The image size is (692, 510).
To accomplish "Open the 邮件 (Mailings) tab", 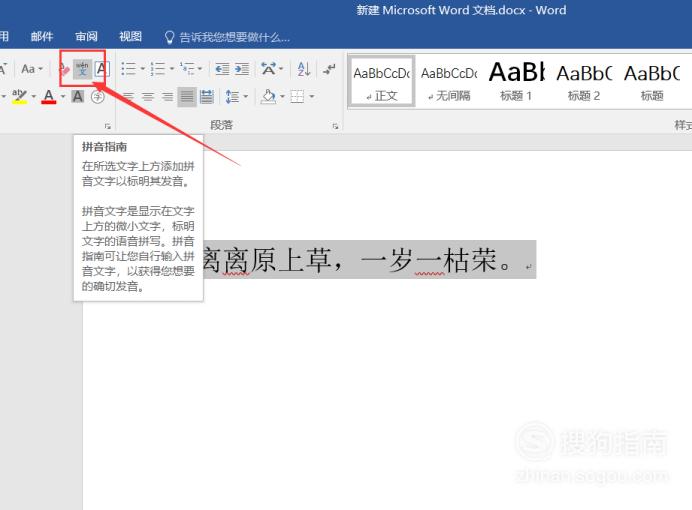I will pos(42,37).
